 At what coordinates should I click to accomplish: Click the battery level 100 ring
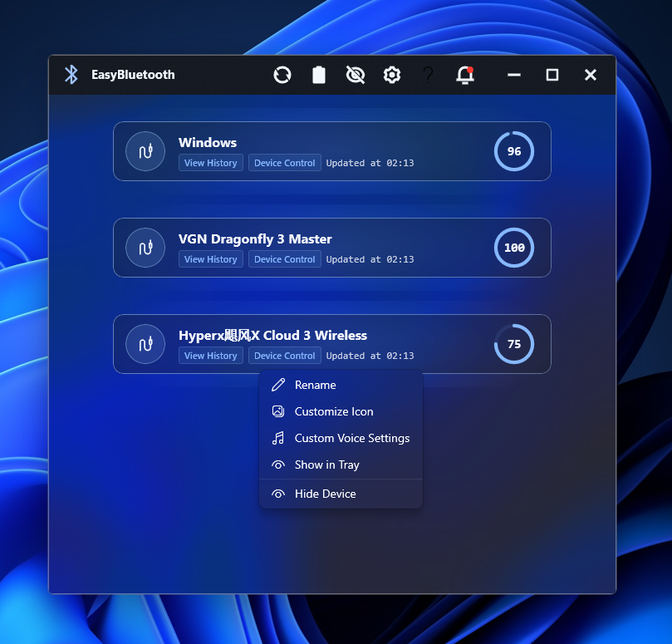[x=514, y=248]
